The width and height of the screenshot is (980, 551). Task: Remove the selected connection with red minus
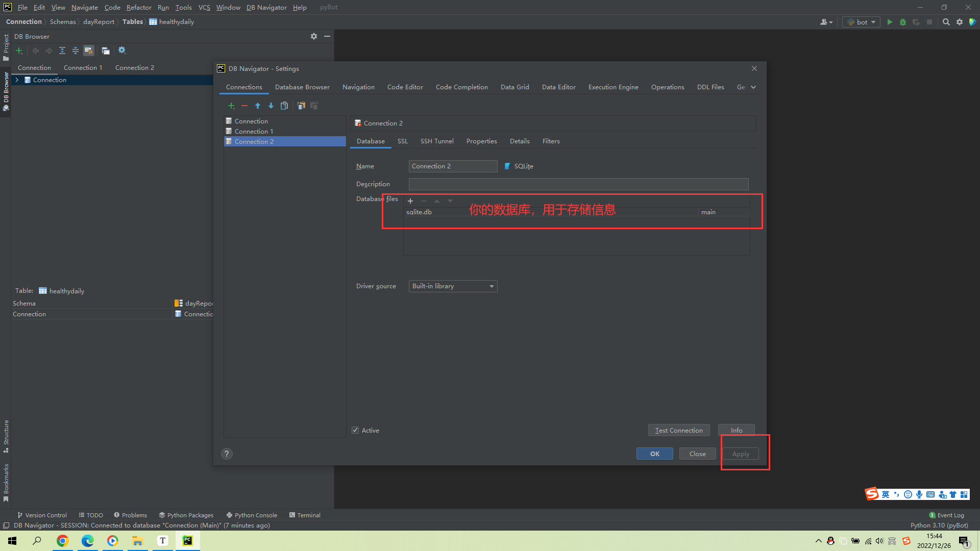(x=244, y=106)
